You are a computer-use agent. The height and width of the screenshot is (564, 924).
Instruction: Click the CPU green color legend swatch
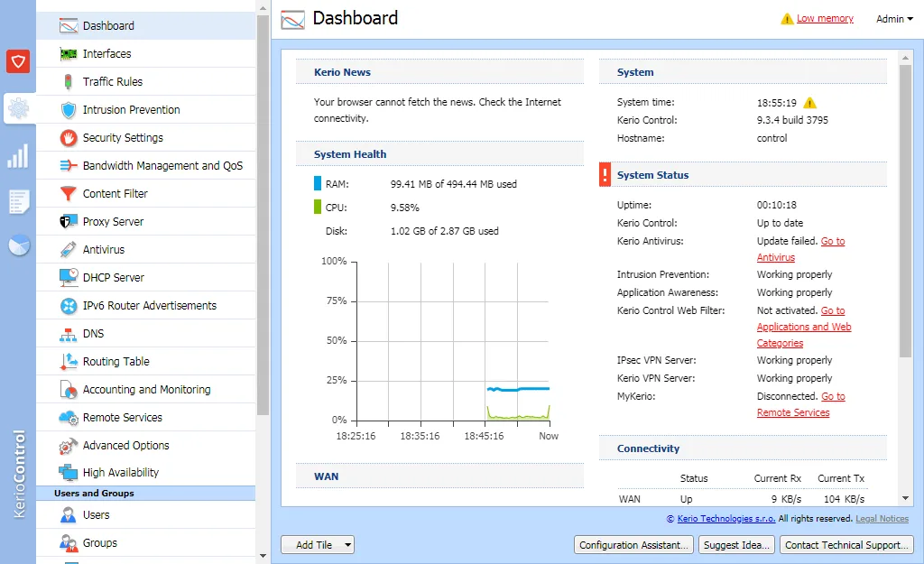318,207
